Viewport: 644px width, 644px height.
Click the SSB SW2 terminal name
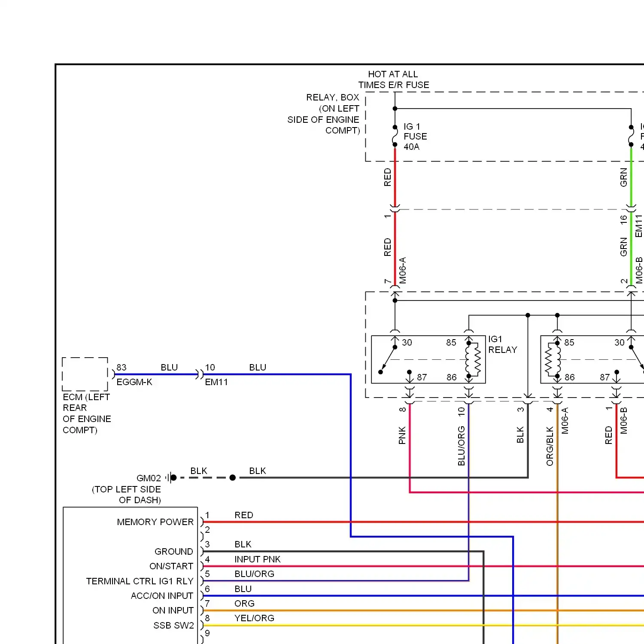point(173,626)
